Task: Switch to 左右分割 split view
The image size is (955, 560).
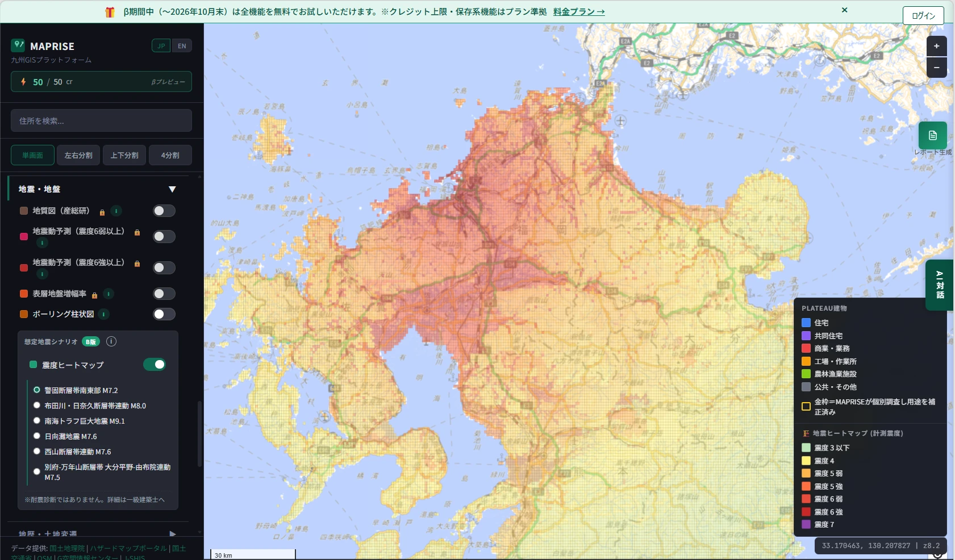Action: (78, 155)
